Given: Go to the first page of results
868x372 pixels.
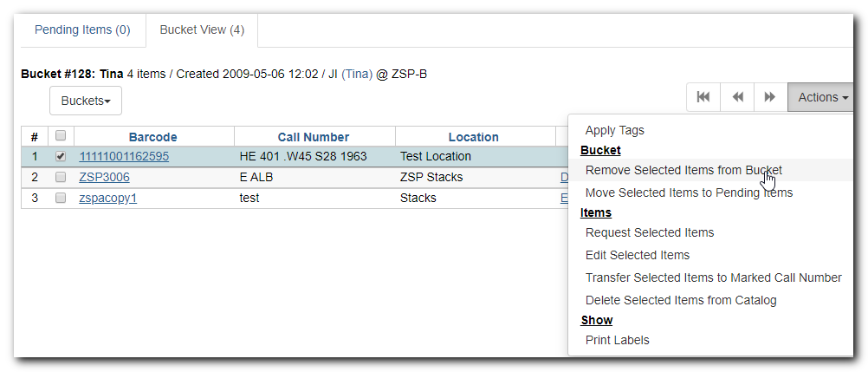Looking at the screenshot, I should [x=703, y=98].
